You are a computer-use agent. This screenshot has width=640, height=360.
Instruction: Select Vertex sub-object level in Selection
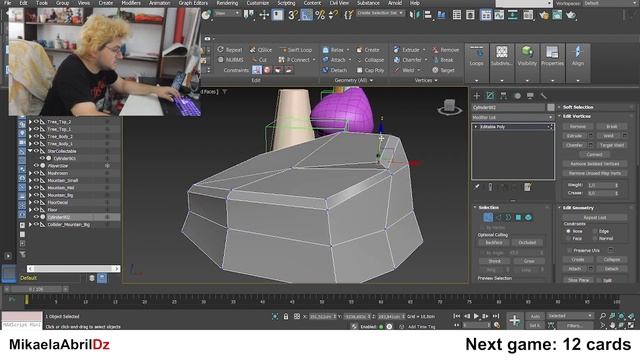click(488, 218)
